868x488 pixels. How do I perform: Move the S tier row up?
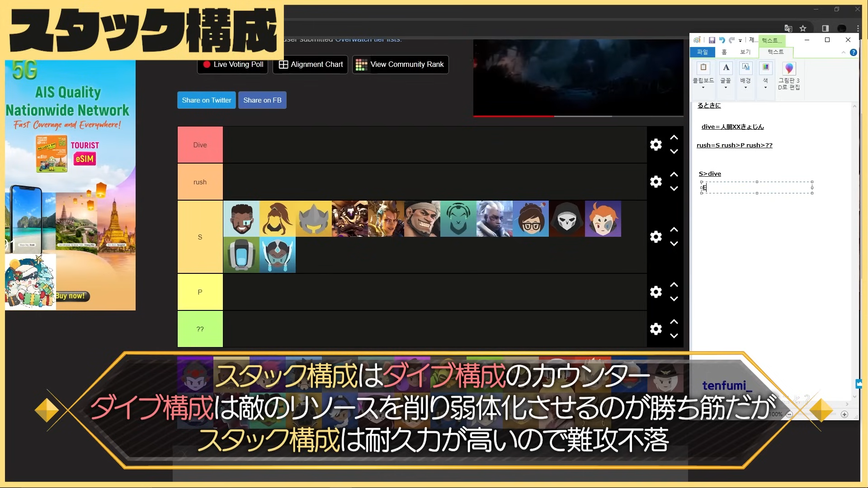click(x=674, y=230)
